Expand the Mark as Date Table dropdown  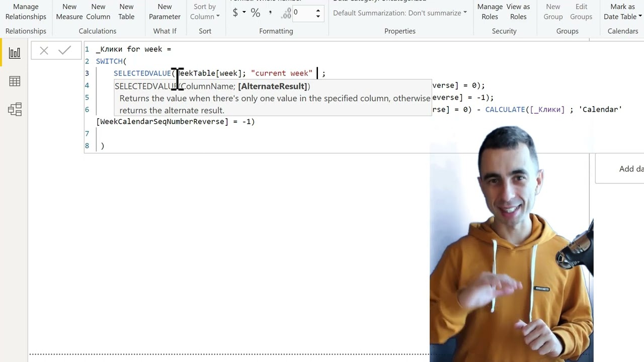point(622,12)
